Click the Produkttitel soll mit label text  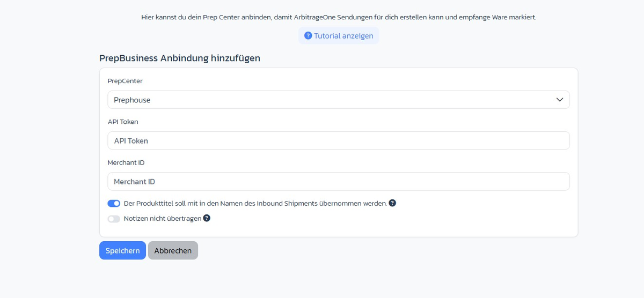[x=255, y=204]
